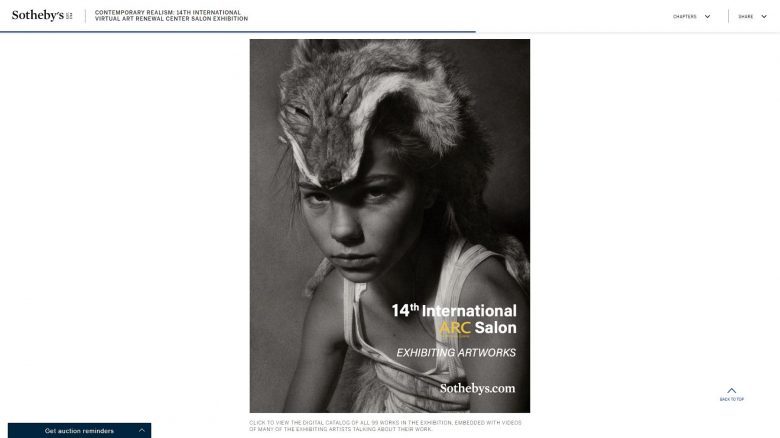The height and width of the screenshot is (438, 780).
Task: Click the small emblem next to the Sotheby's wordmark
Action: 69,16
